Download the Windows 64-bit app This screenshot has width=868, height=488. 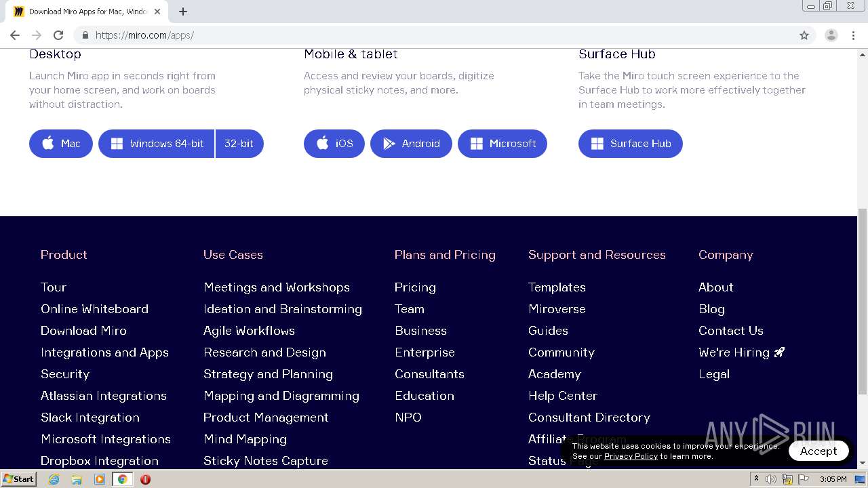pos(157,144)
